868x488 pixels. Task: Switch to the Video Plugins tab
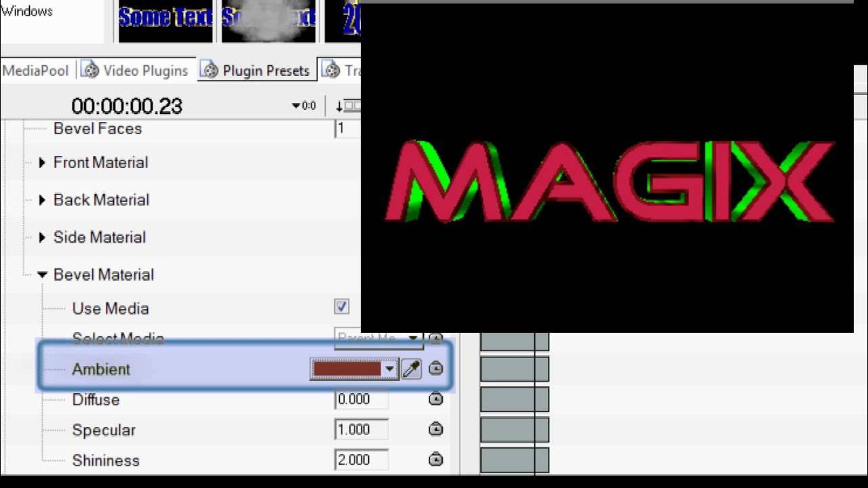click(135, 70)
